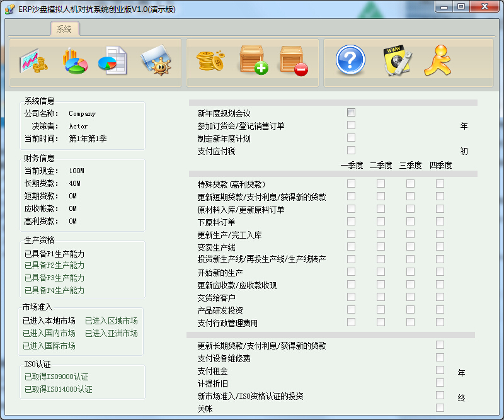
Task: Check 下原料订单 for first quarter
Action: tap(351, 222)
